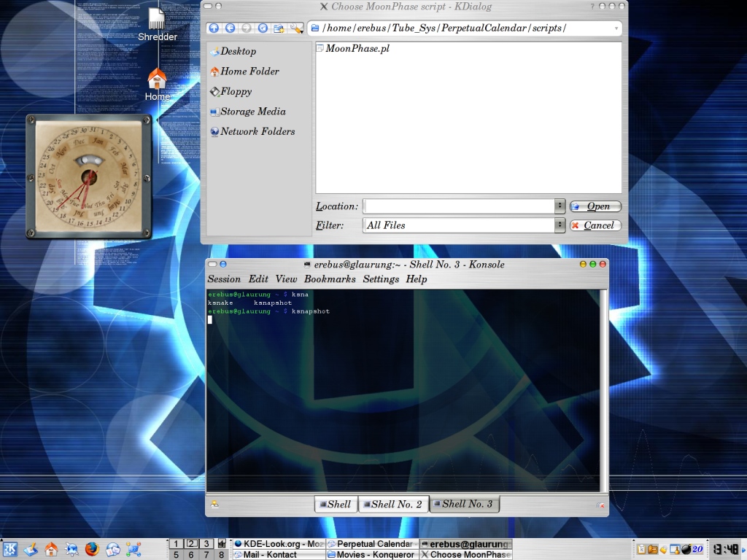Open the Help menu in Konsole
This screenshot has width=747, height=560.
coord(417,279)
